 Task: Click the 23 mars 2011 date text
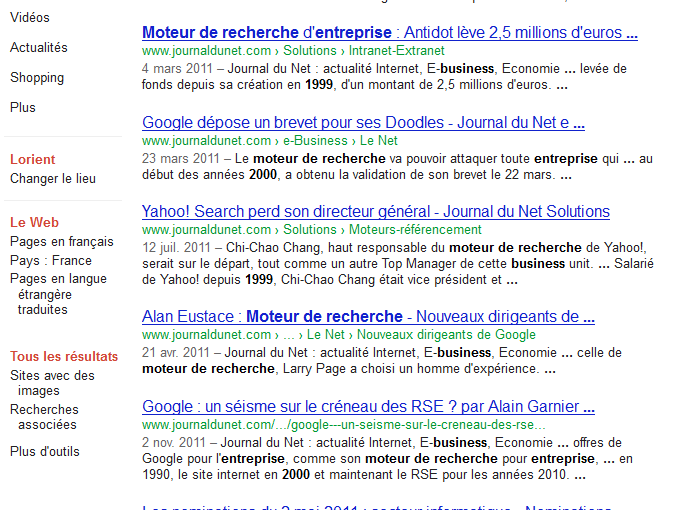(x=181, y=158)
